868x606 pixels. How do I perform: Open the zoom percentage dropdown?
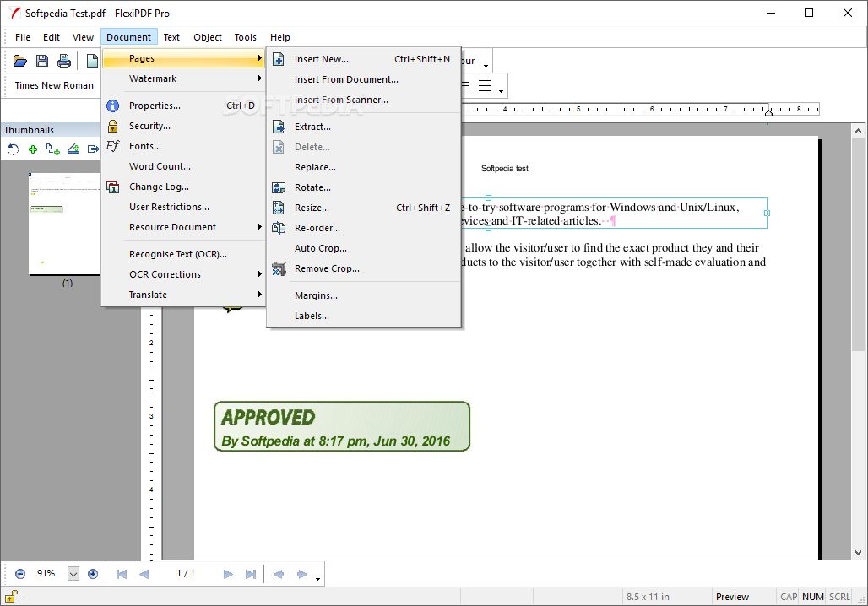click(x=73, y=574)
